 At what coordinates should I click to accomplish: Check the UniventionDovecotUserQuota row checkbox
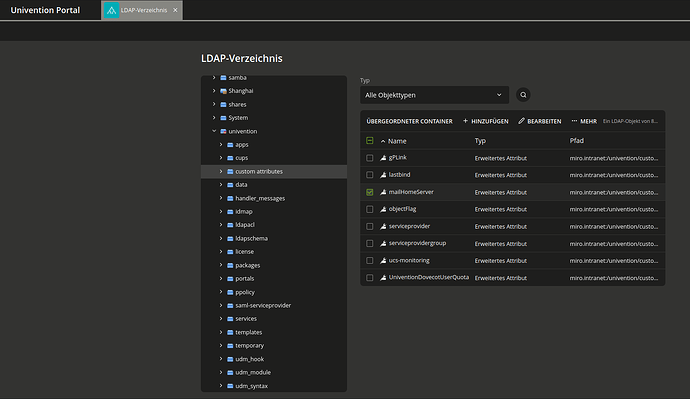click(x=370, y=278)
